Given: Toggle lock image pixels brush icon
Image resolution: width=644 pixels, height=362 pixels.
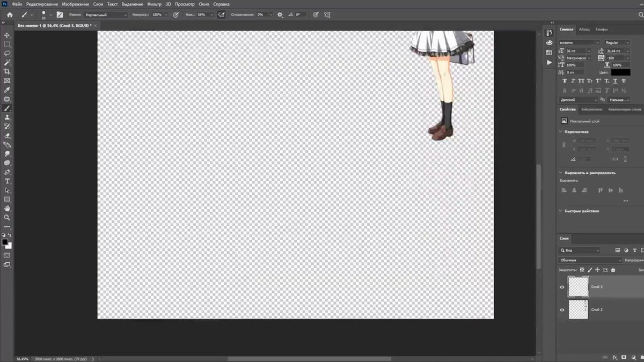Looking at the screenshot, I should point(589,270).
